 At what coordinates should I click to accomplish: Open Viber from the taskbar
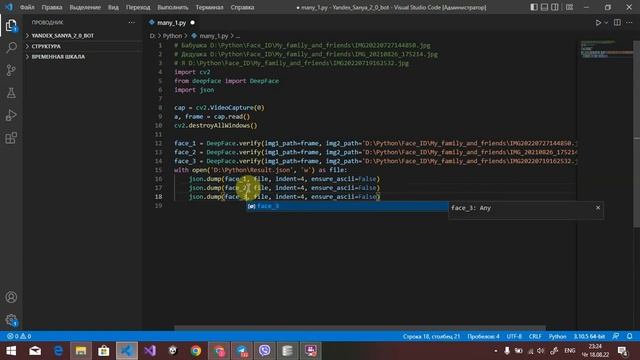[264, 351]
